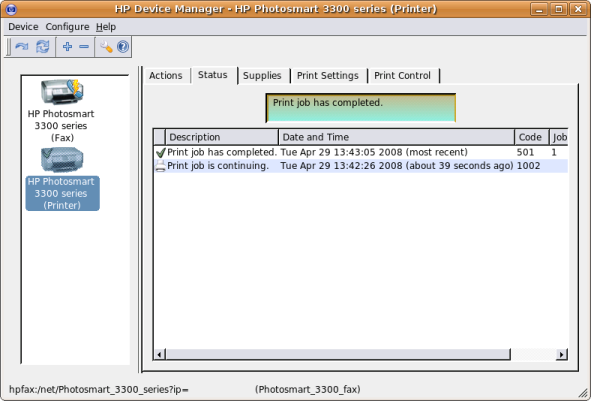Open the Help menu
Image resolution: width=591 pixels, height=401 pixels.
pyautogui.click(x=106, y=27)
